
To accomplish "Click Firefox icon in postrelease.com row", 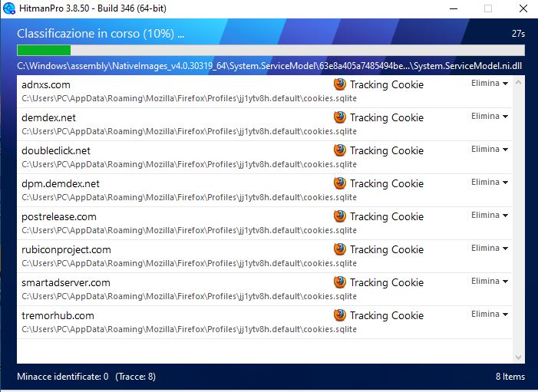I will 340,216.
